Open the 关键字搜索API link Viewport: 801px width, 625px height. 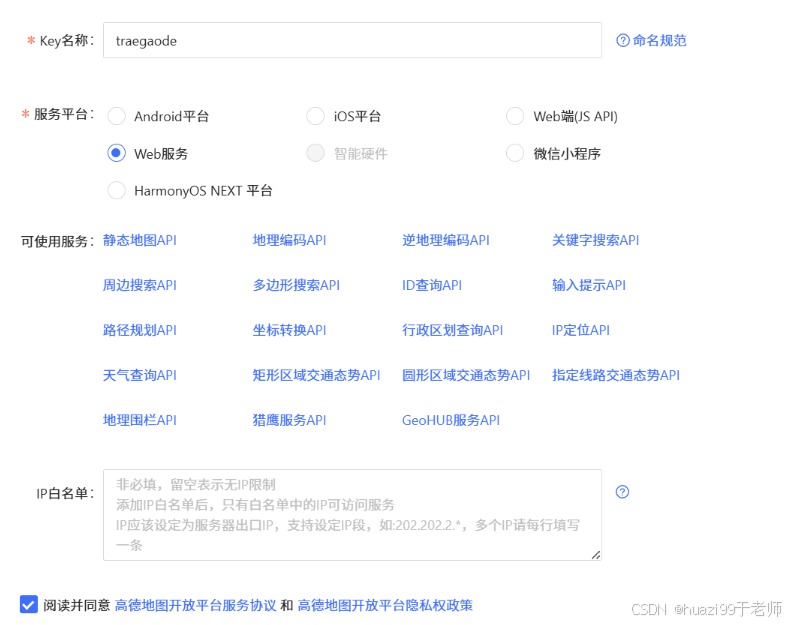coord(595,240)
